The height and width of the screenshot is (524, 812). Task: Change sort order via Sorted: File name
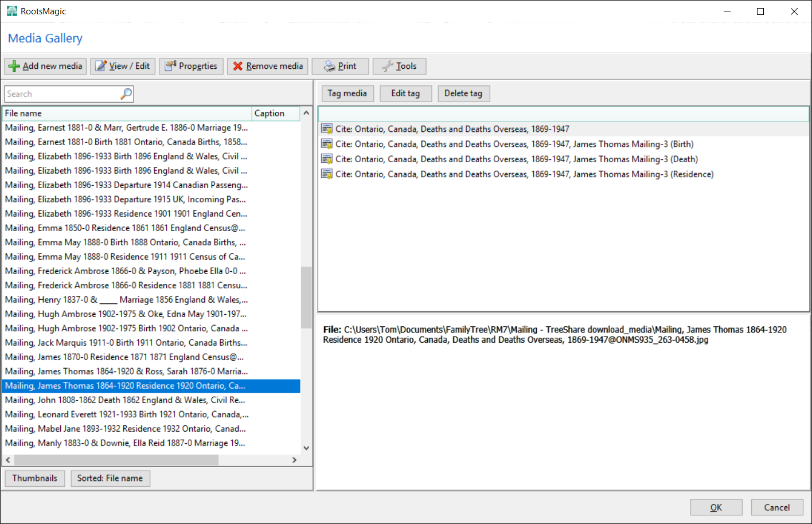[110, 478]
